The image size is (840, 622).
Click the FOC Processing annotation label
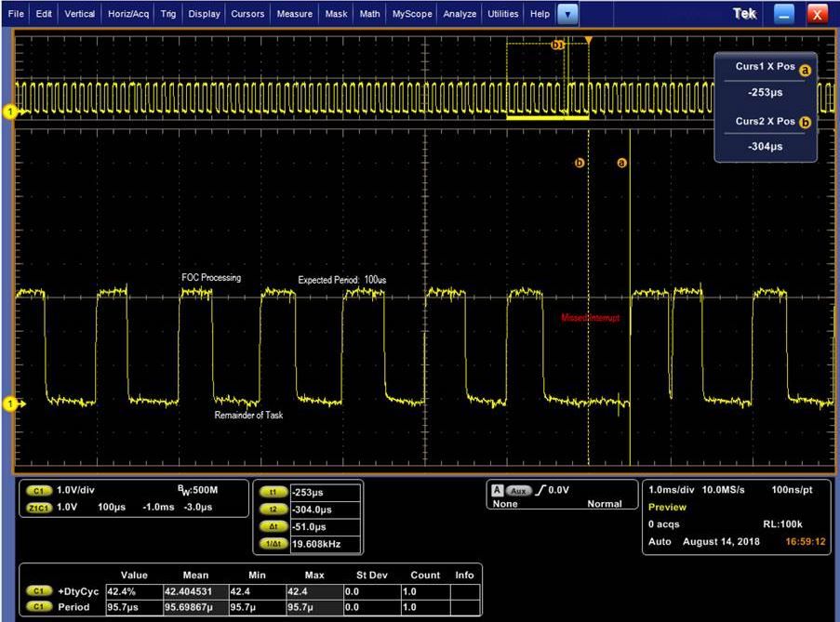(x=211, y=277)
